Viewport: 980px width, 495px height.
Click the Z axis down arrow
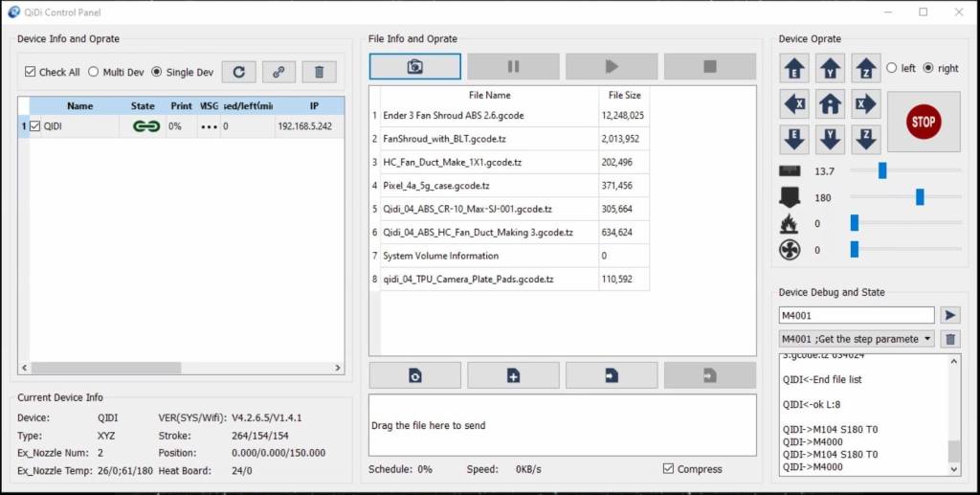coord(865,139)
